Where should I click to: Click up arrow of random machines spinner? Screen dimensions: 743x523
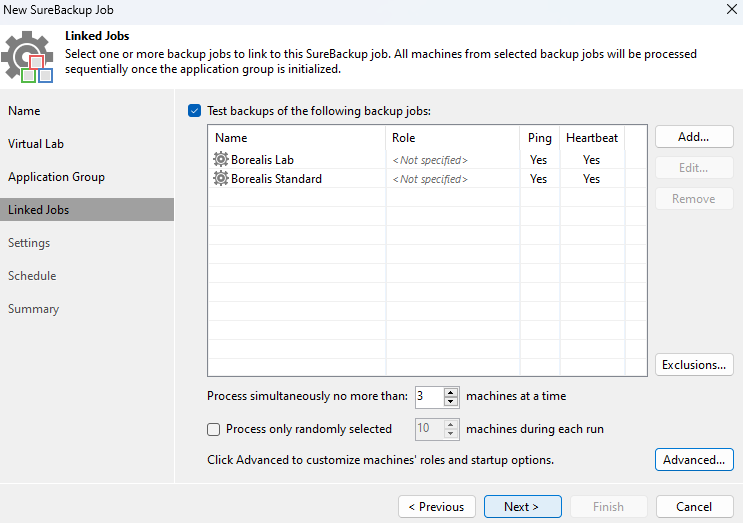(451, 424)
